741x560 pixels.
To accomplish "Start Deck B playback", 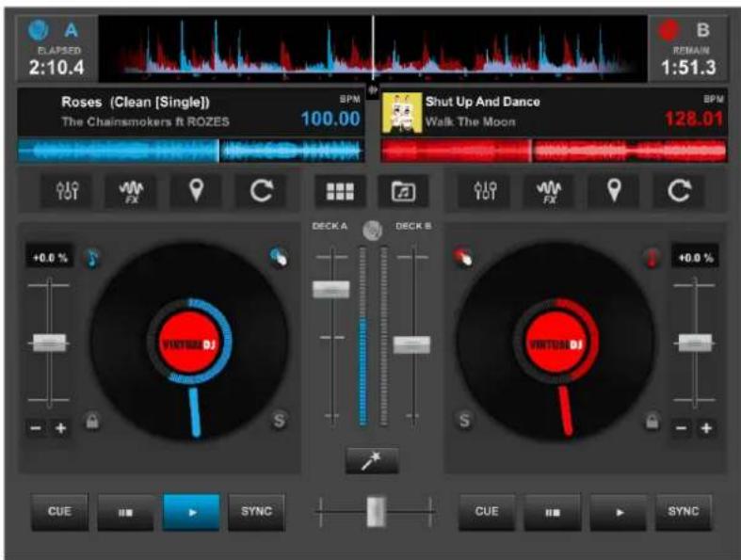I will 619,512.
